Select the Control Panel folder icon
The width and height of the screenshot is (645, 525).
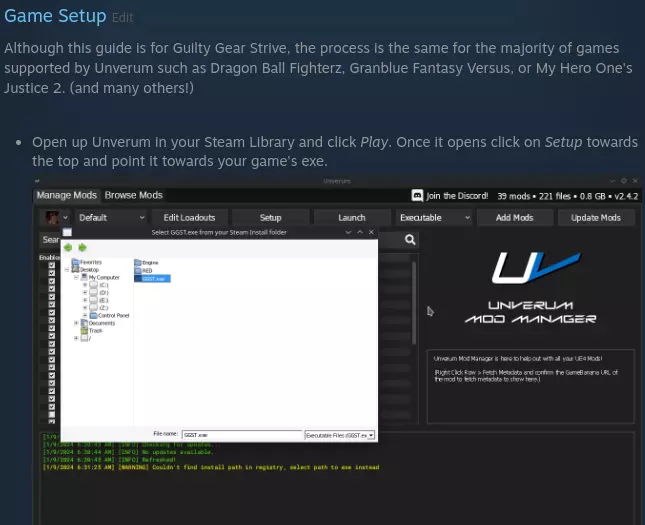click(93, 315)
